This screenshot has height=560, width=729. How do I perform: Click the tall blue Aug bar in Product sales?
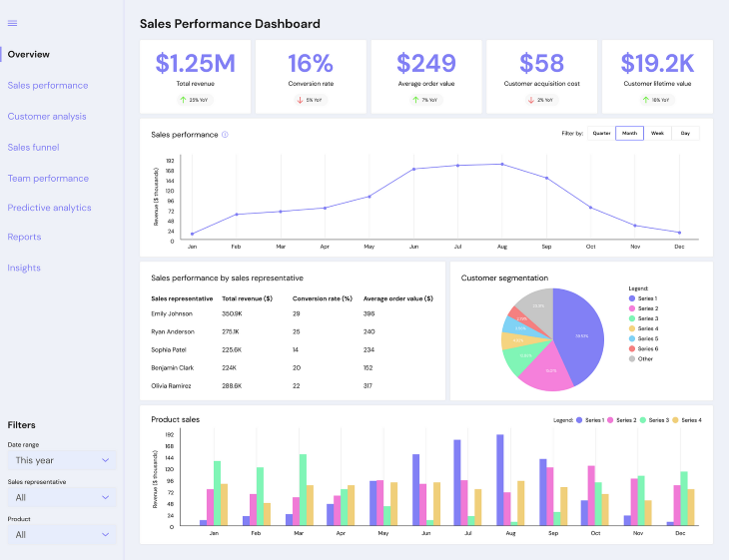500,480
